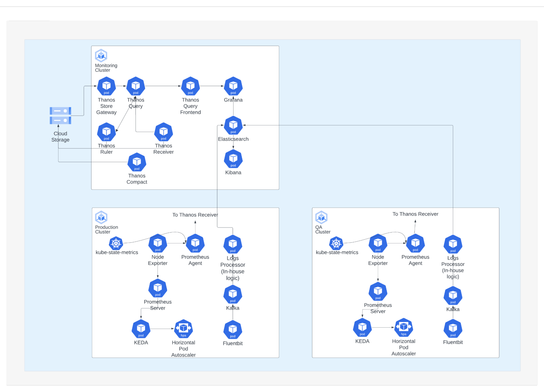Viewport: 544px width, 392px height.
Task: Select Production Kafka pod icon
Action: [x=233, y=294]
